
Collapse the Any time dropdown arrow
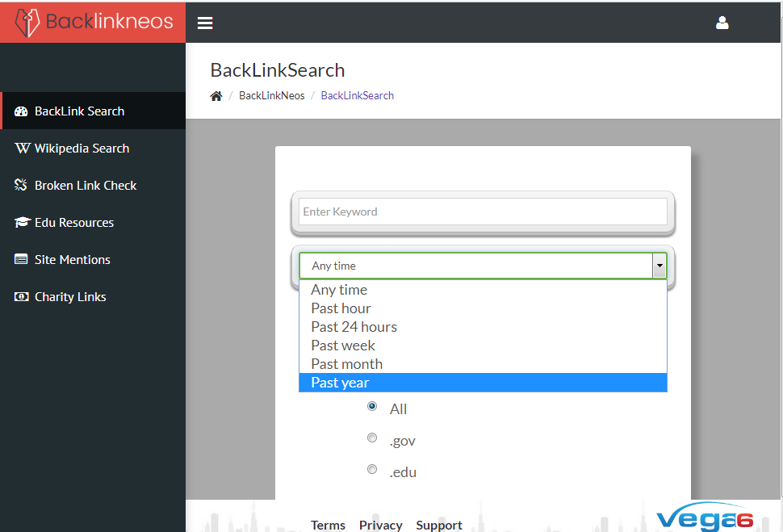[x=659, y=266]
